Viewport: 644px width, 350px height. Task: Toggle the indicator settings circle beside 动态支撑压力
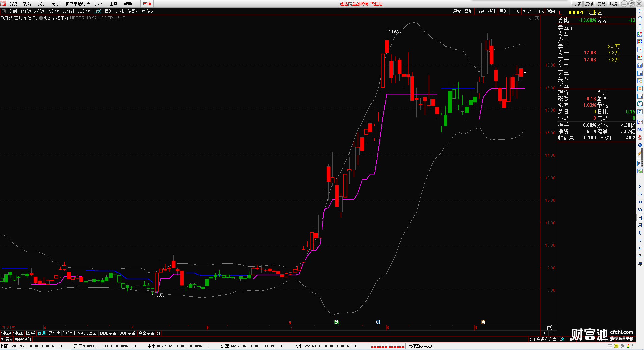click(41, 18)
